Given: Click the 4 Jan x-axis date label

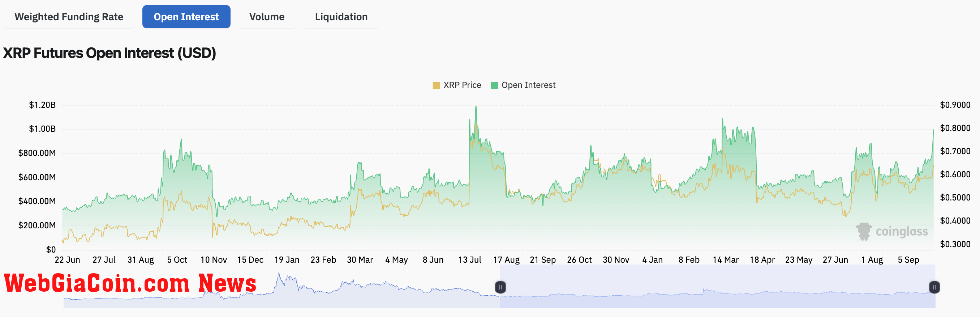Looking at the screenshot, I should [652, 260].
